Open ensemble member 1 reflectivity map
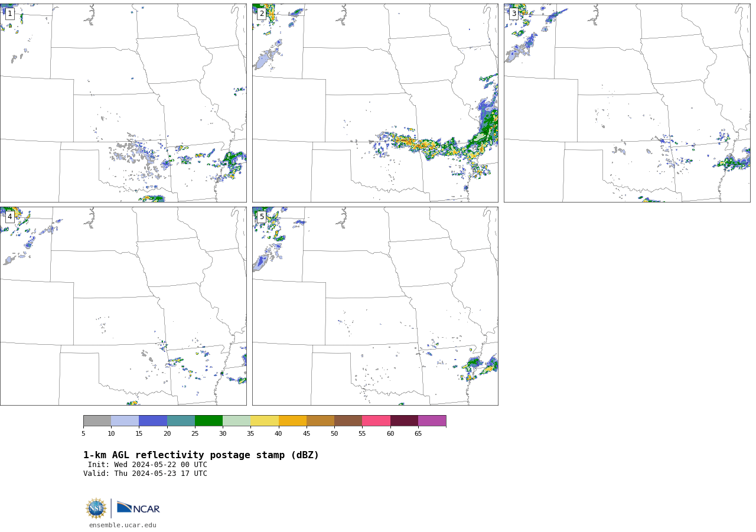 click(123, 103)
